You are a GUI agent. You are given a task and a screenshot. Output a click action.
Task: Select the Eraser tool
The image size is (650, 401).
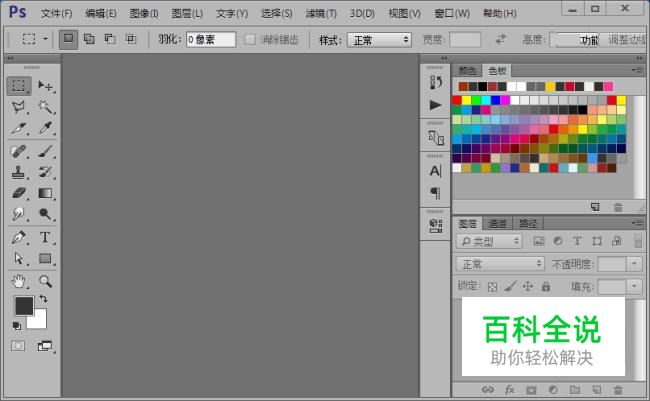click(19, 193)
